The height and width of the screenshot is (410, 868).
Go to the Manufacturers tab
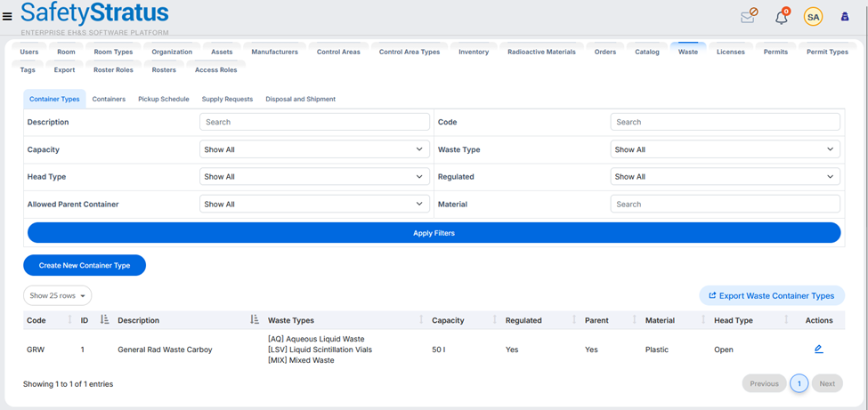point(274,52)
